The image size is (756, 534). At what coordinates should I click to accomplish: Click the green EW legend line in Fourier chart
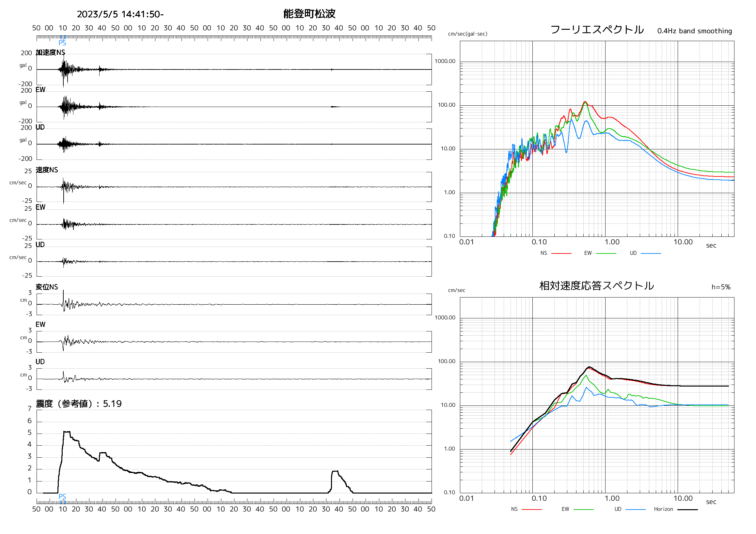click(606, 253)
